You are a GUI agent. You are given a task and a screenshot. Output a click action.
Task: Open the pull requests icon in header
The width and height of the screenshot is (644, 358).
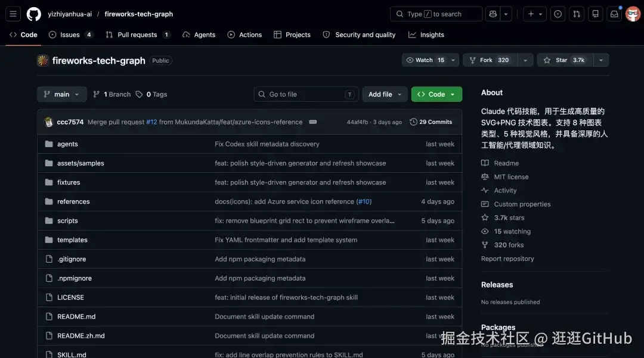tap(577, 14)
